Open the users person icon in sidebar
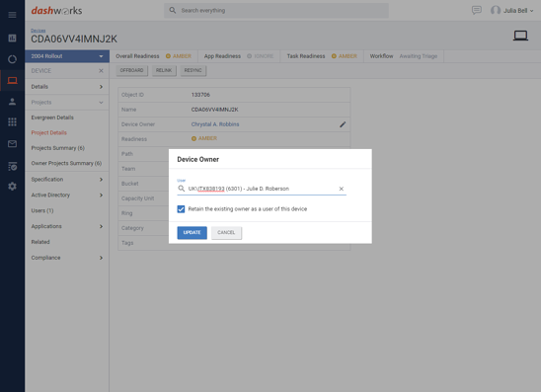Image resolution: width=541 pixels, height=392 pixels. tap(12, 102)
